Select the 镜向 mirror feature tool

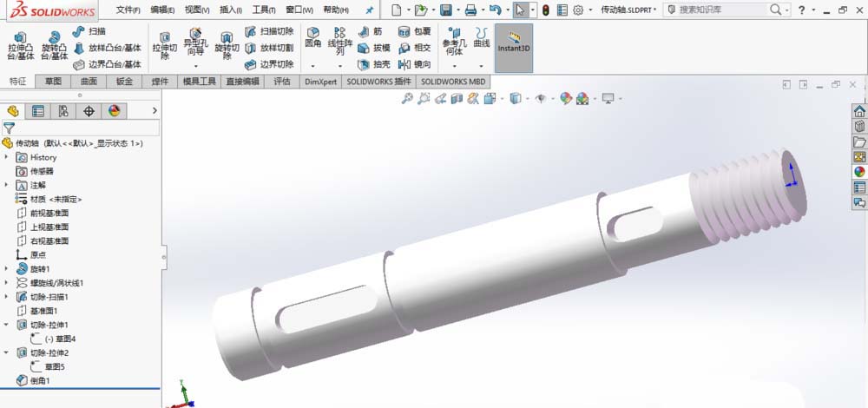click(x=415, y=64)
